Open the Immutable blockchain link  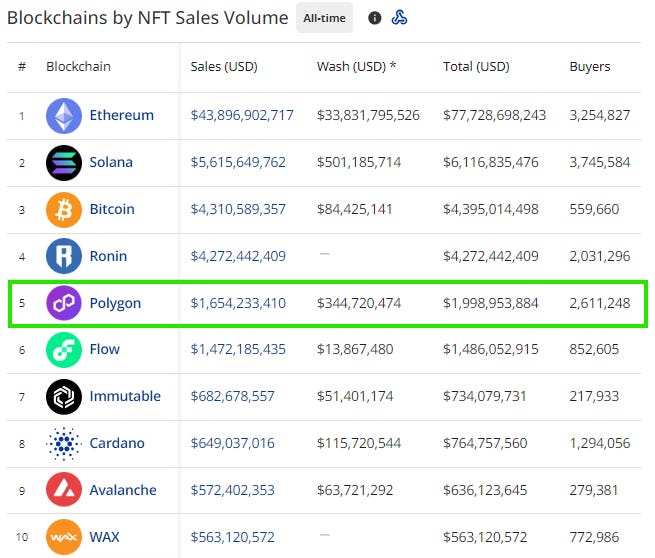pyautogui.click(x=125, y=396)
